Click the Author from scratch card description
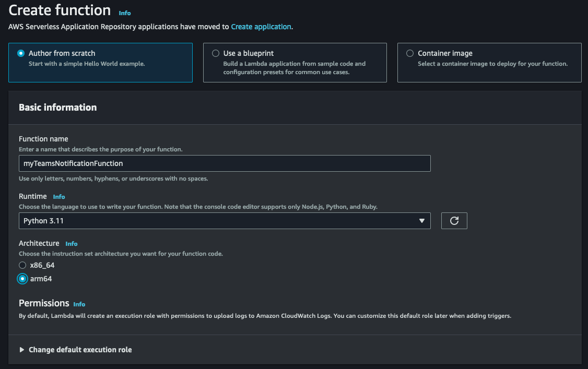This screenshot has width=588, height=369. pos(87,64)
